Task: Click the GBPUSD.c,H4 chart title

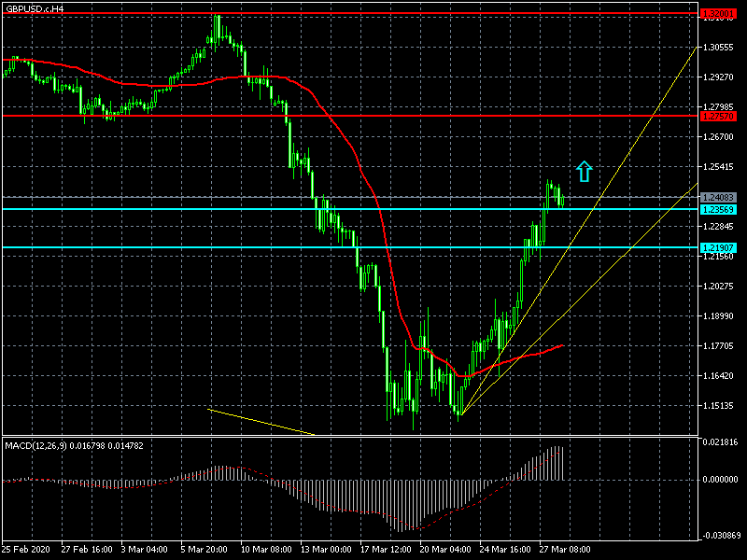Action: pyautogui.click(x=35, y=8)
